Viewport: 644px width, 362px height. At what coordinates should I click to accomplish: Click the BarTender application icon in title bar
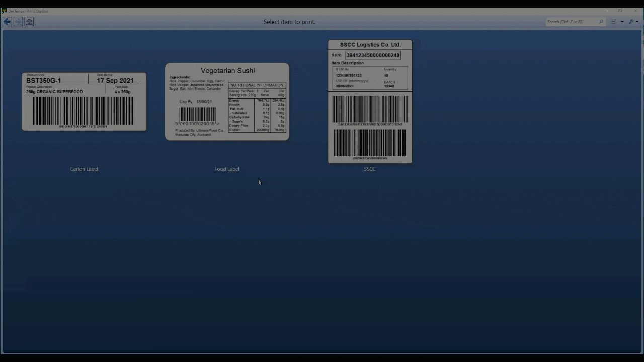(x=4, y=11)
